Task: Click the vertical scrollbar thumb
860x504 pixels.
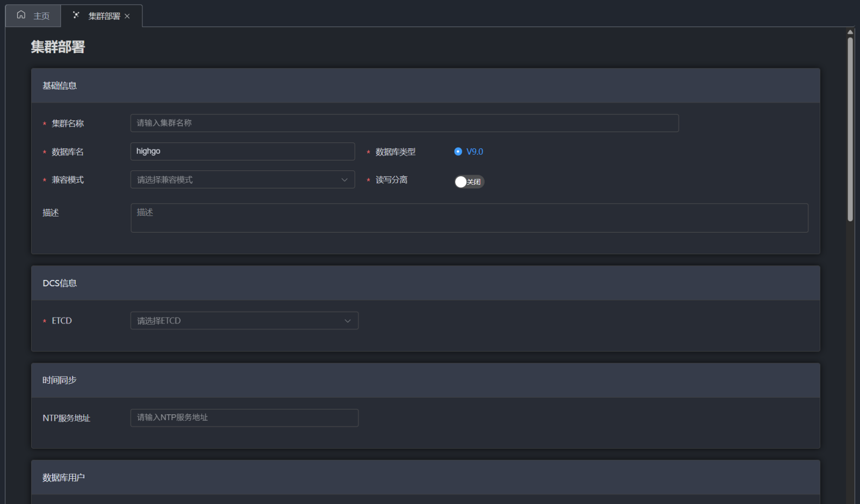Action: (850, 129)
